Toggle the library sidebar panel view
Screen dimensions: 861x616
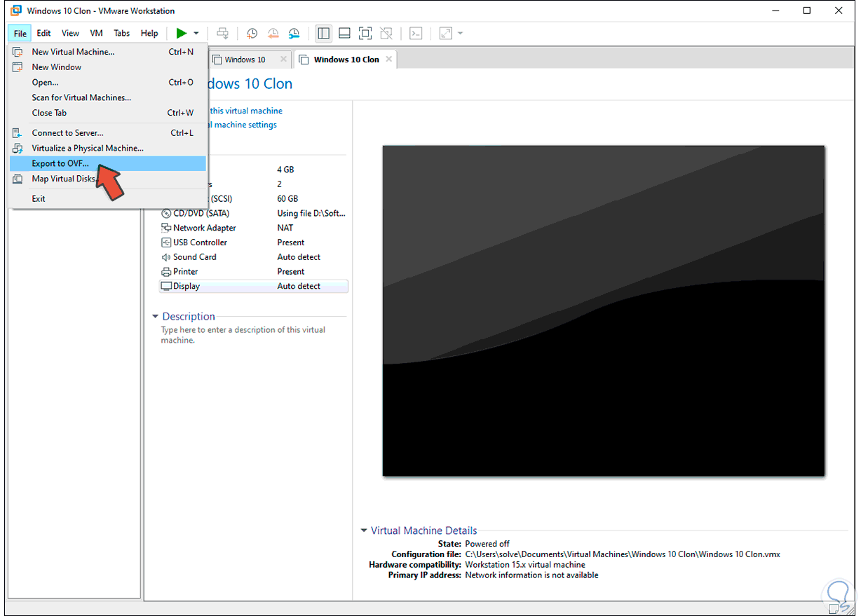[323, 33]
